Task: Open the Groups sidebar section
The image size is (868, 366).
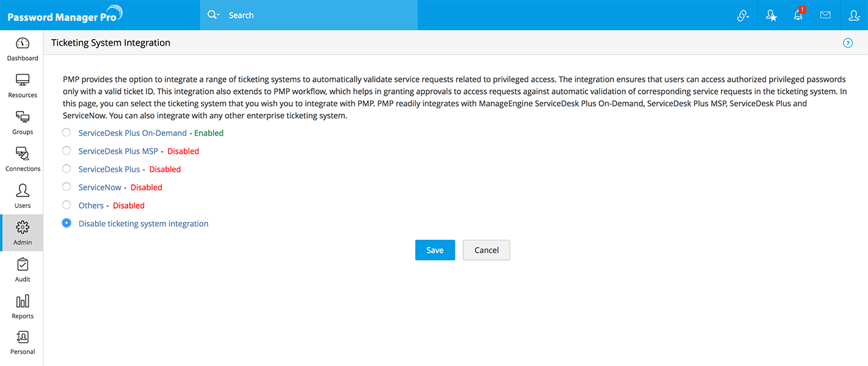Action: point(22,123)
